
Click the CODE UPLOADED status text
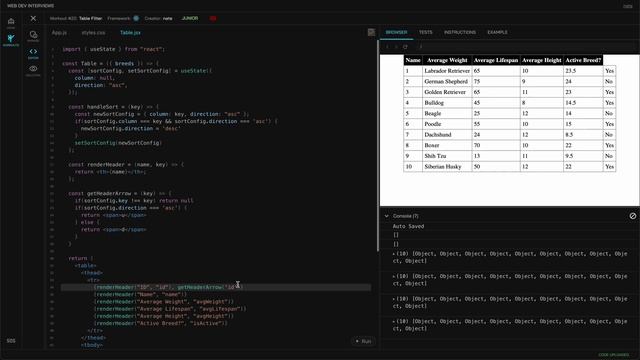pos(613,355)
